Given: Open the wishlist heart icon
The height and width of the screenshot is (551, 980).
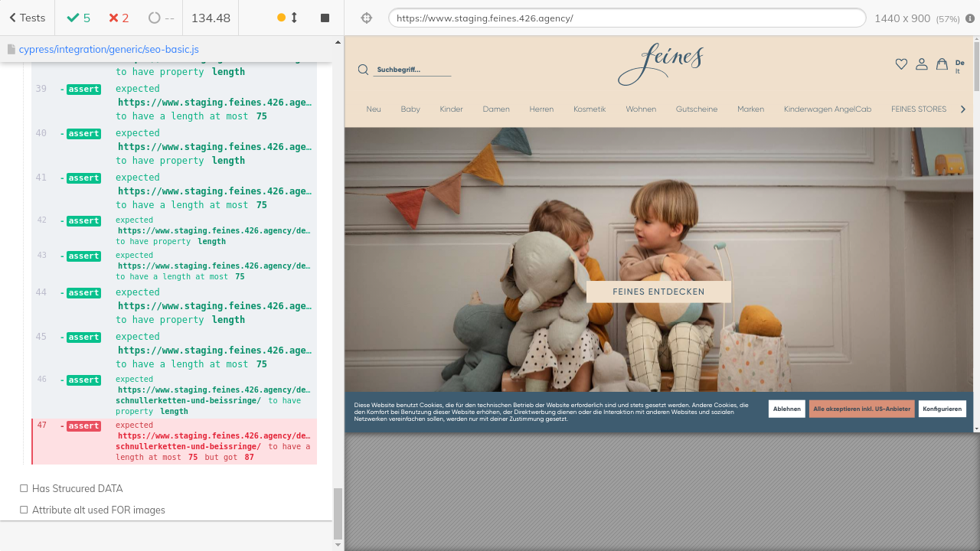Looking at the screenshot, I should (x=901, y=64).
